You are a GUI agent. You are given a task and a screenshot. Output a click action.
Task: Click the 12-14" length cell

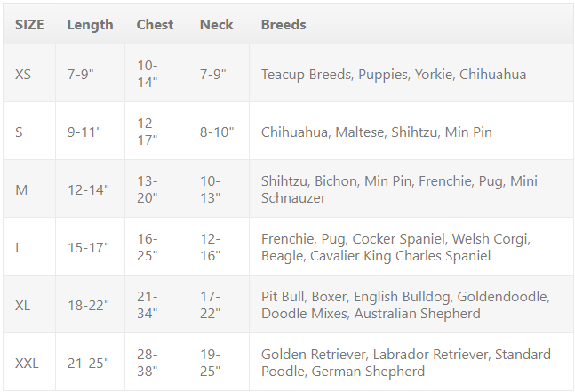[88, 189]
